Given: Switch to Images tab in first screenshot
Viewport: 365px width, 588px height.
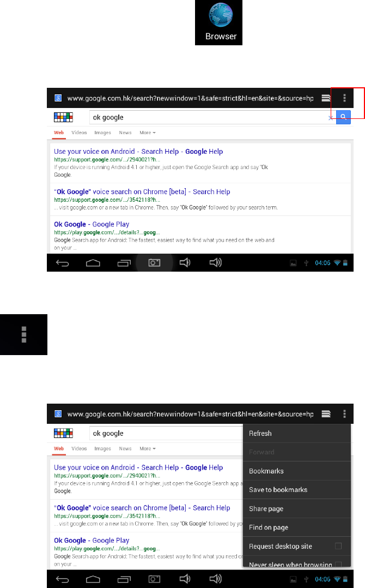Looking at the screenshot, I should click(102, 133).
